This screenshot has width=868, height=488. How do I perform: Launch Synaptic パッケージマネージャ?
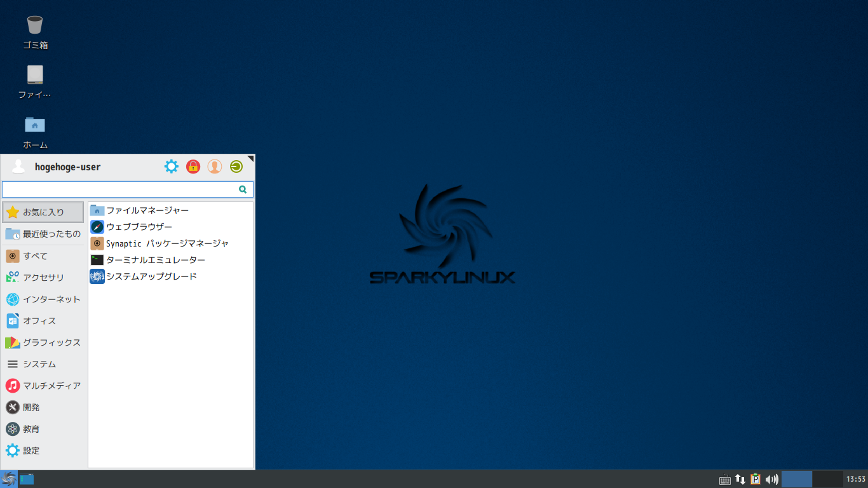pyautogui.click(x=170, y=243)
